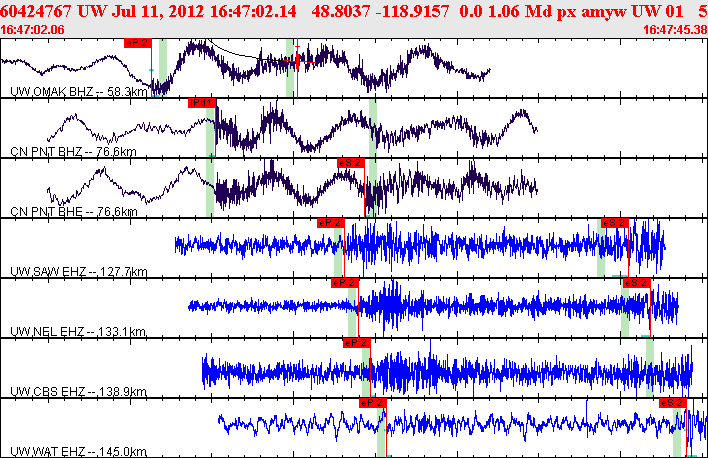Click the end time 16:47:45.38
This screenshot has width=708, height=458.
[675, 30]
